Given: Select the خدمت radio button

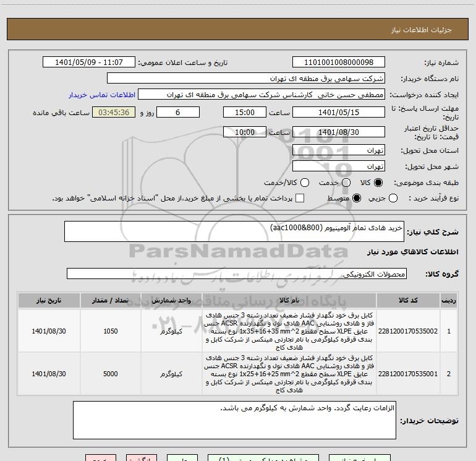Looking at the screenshot, I should [346, 183].
